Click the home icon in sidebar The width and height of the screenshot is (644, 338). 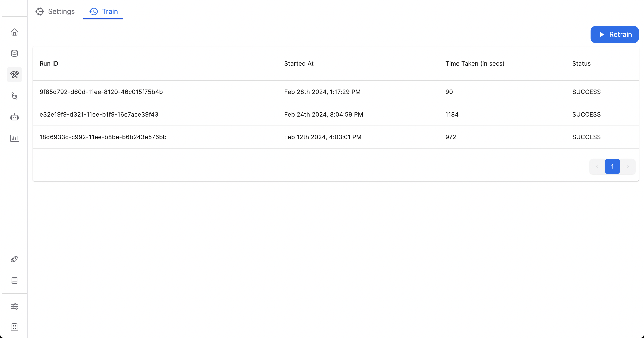[x=14, y=32]
